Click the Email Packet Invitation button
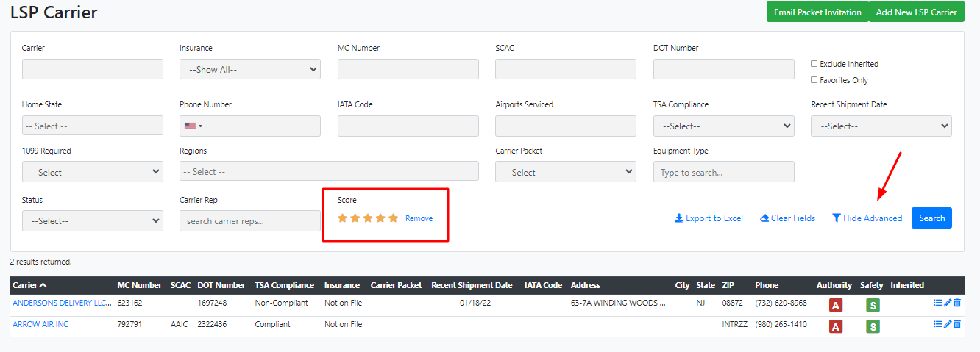 point(817,12)
